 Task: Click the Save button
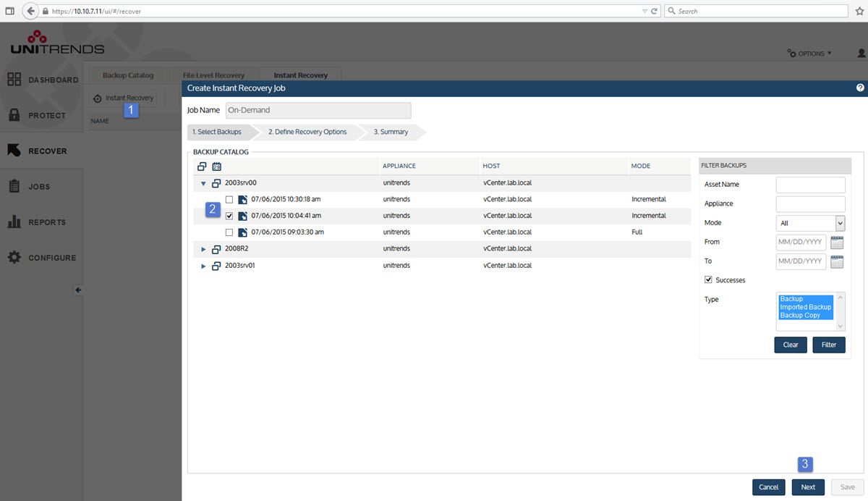point(847,487)
